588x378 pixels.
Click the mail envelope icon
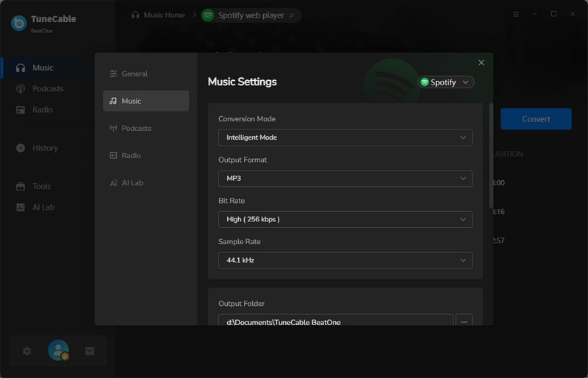tap(90, 351)
